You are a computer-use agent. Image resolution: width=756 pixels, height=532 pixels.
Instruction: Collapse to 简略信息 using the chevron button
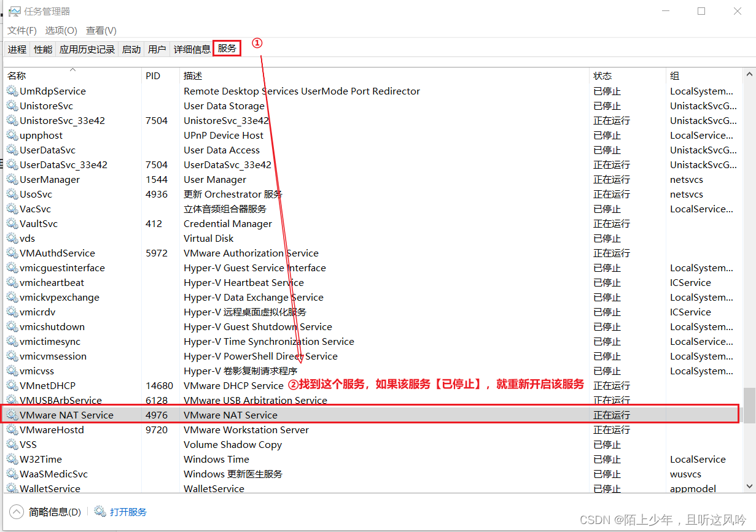[17, 512]
